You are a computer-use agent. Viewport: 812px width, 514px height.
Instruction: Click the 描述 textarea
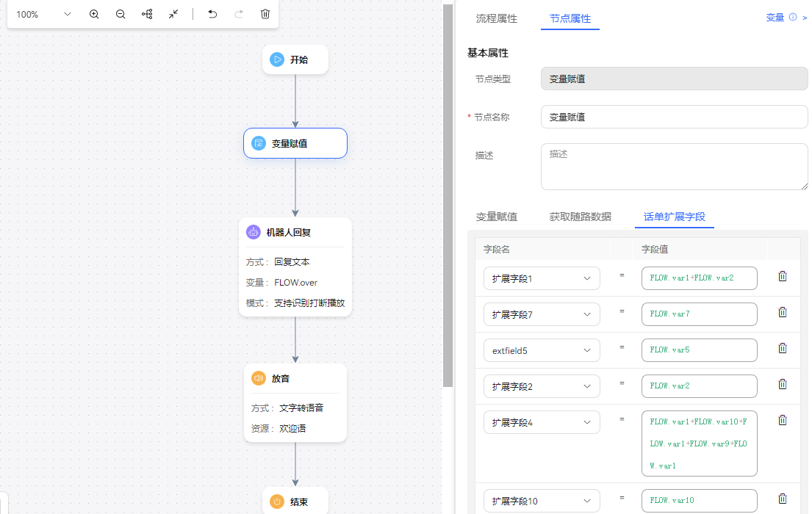click(675, 167)
